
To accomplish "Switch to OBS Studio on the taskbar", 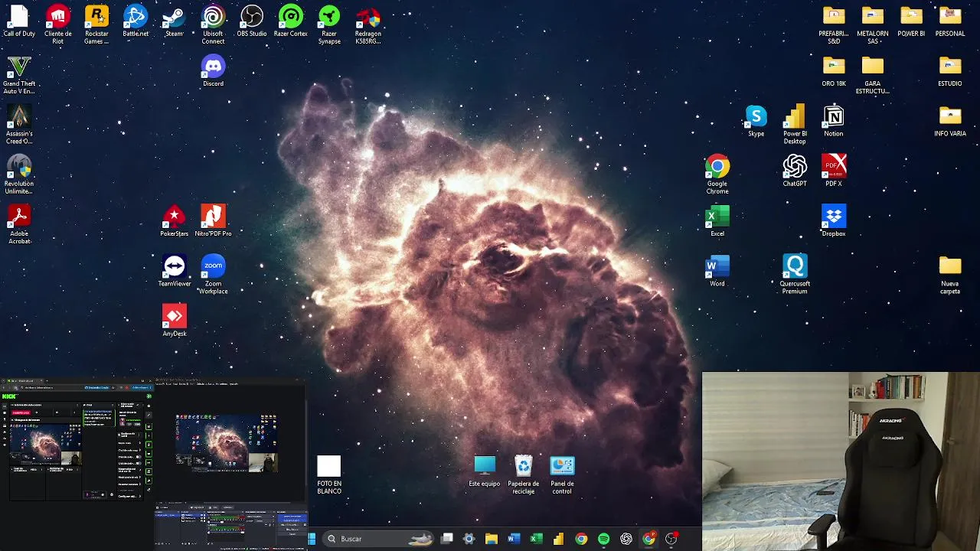I will tap(671, 539).
